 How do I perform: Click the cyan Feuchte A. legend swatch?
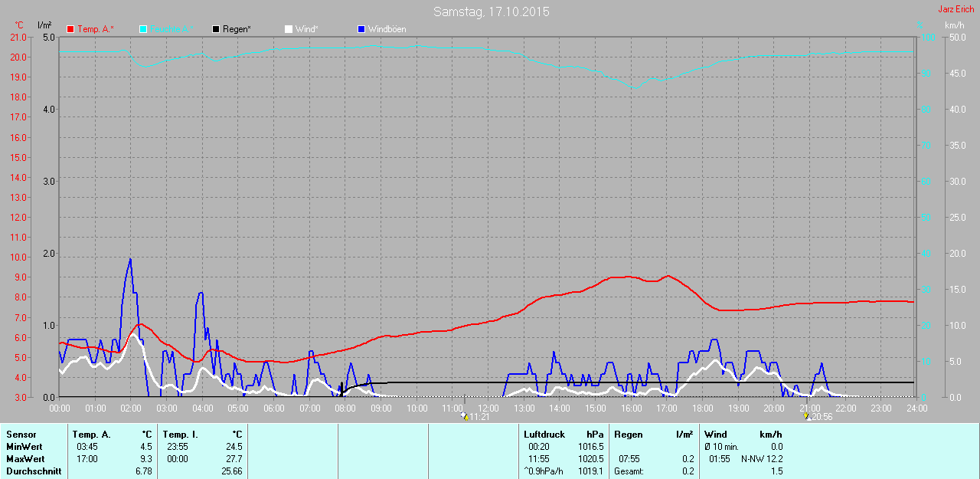[143, 29]
